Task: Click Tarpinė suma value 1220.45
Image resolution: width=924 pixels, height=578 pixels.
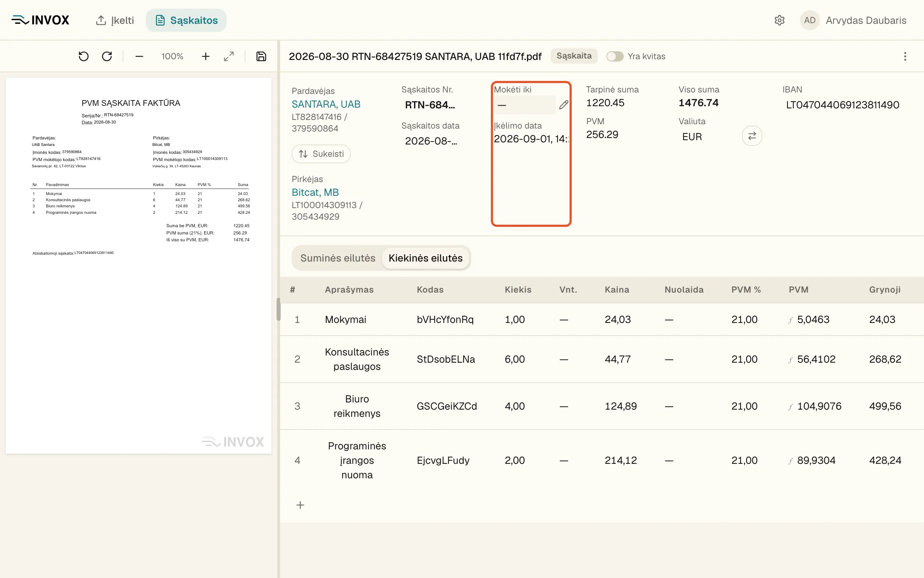Action: [605, 103]
